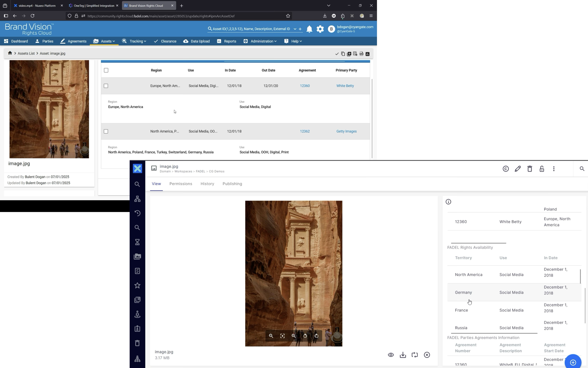
Task: Open the copyright icon in the asset toolbar
Action: click(x=506, y=168)
